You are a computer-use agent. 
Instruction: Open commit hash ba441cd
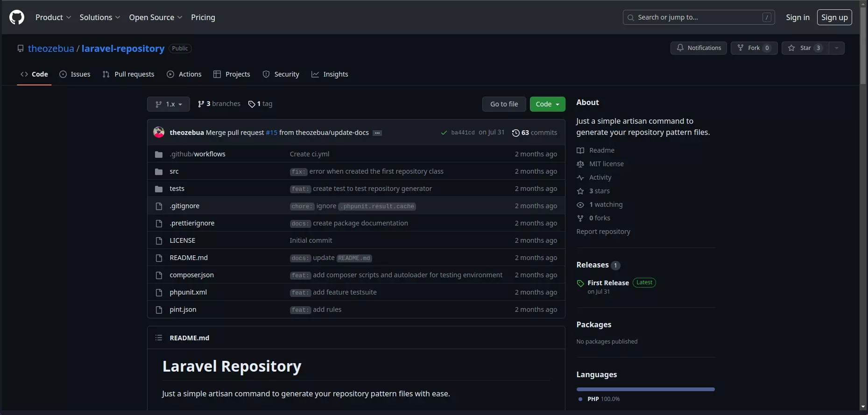tap(463, 133)
